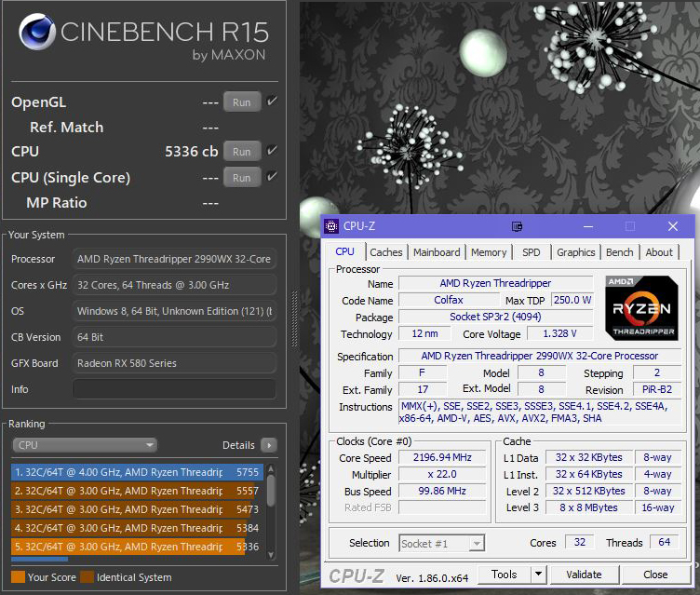Open the CPU ranking type dropdown
The image size is (700, 595).
pos(84,445)
